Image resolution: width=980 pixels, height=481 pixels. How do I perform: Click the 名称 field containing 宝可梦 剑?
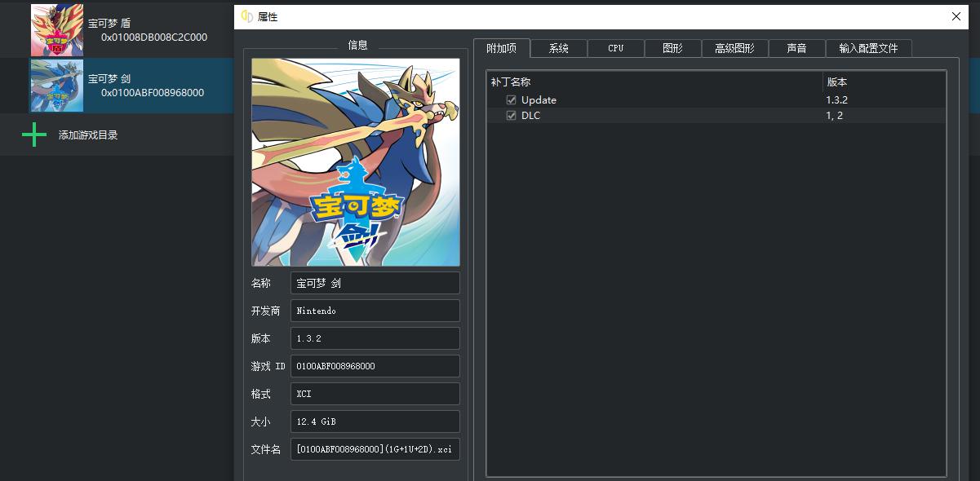coord(375,283)
